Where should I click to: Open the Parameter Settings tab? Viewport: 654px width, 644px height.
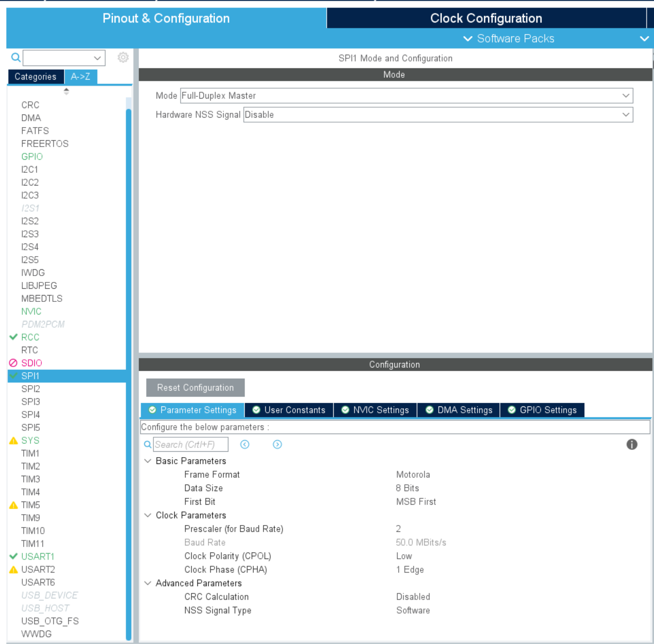click(192, 410)
